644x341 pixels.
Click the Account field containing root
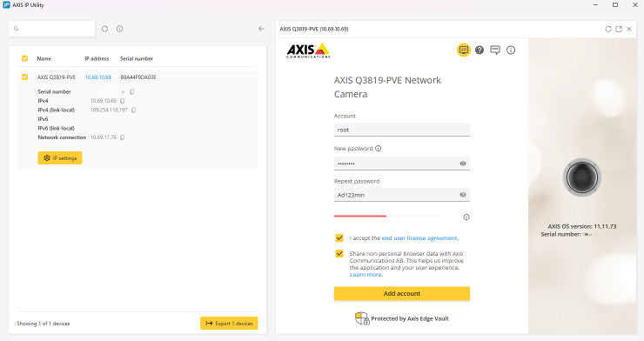tap(402, 130)
